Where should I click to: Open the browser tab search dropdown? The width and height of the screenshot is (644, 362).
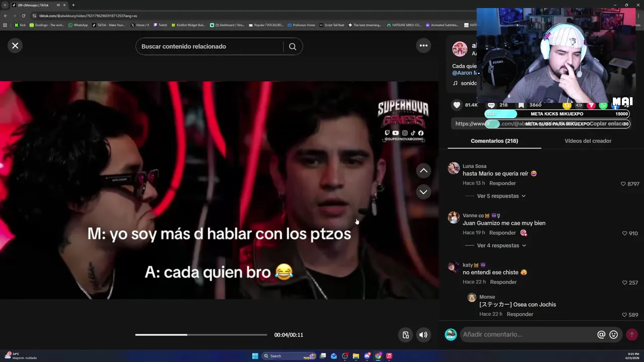click(4, 5)
